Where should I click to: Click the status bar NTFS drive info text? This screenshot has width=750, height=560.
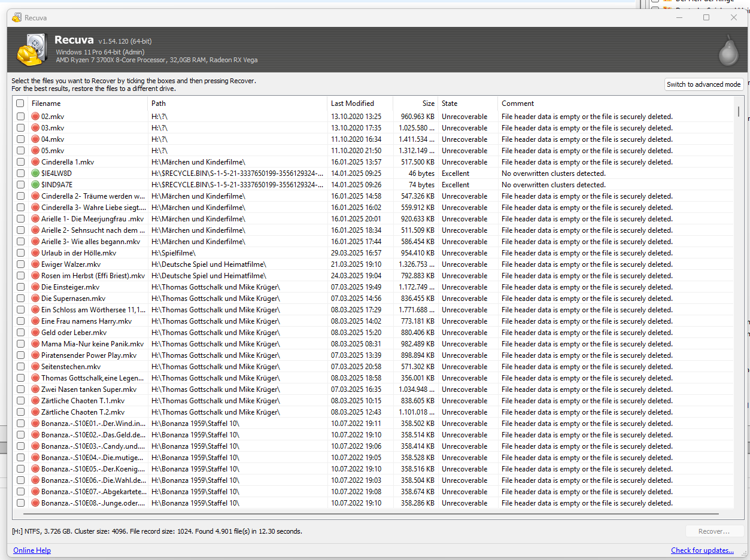pos(157,531)
